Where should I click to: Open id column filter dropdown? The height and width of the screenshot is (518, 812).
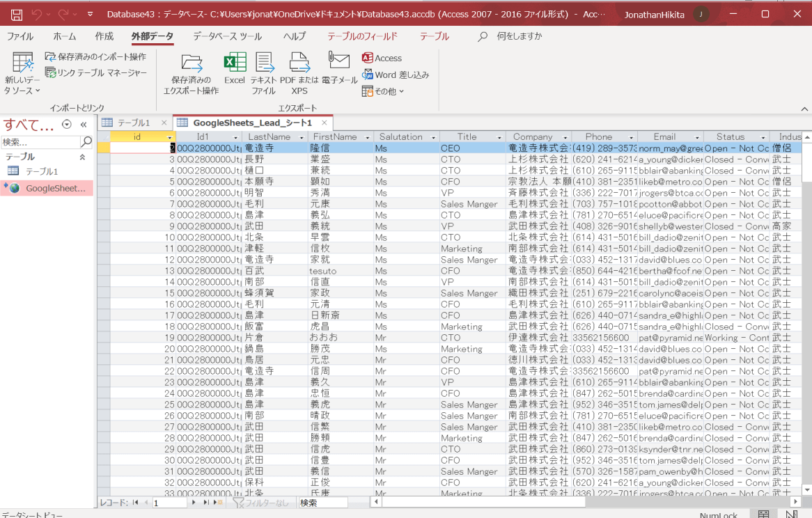169,137
